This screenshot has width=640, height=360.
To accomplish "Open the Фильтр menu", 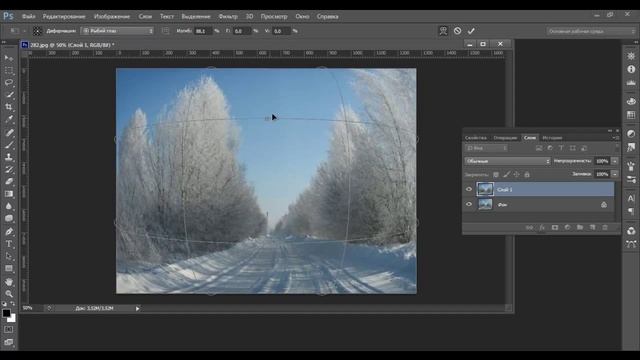I will click(228, 16).
